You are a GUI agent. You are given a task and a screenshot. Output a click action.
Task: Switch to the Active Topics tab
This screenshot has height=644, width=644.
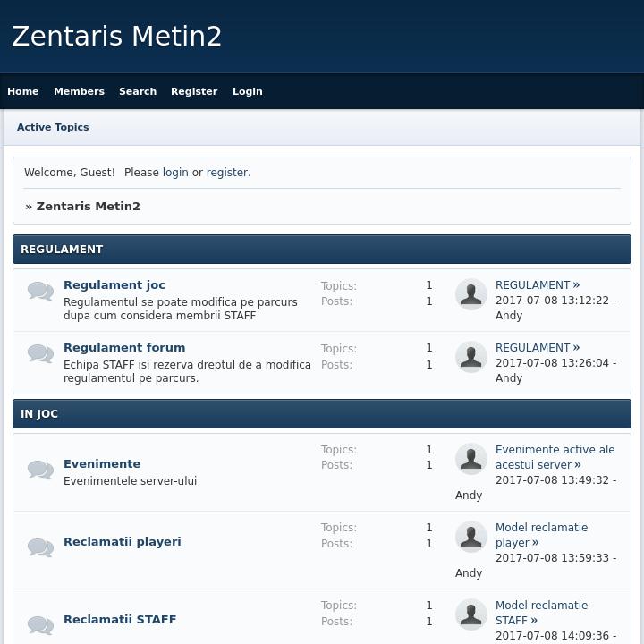pyautogui.click(x=53, y=127)
